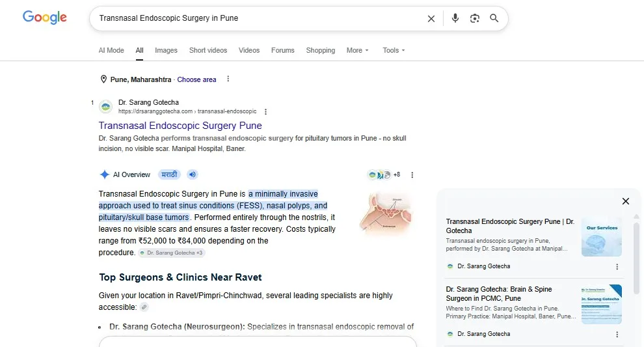Open the Google logo homepage
This screenshot has width=644, height=347.
pyautogui.click(x=45, y=18)
